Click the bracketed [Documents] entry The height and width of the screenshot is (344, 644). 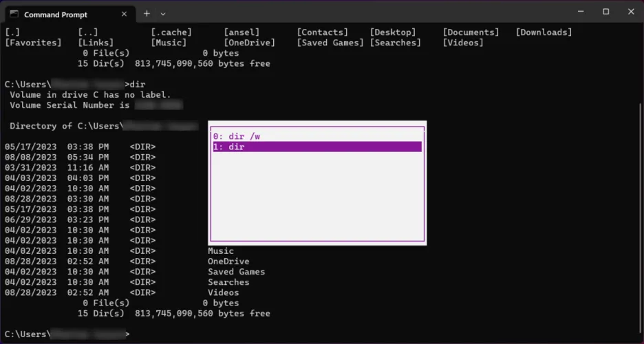click(471, 32)
